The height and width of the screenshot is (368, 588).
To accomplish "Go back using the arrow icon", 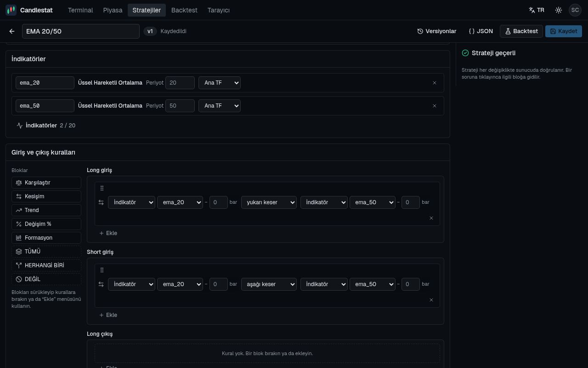I will (x=12, y=31).
